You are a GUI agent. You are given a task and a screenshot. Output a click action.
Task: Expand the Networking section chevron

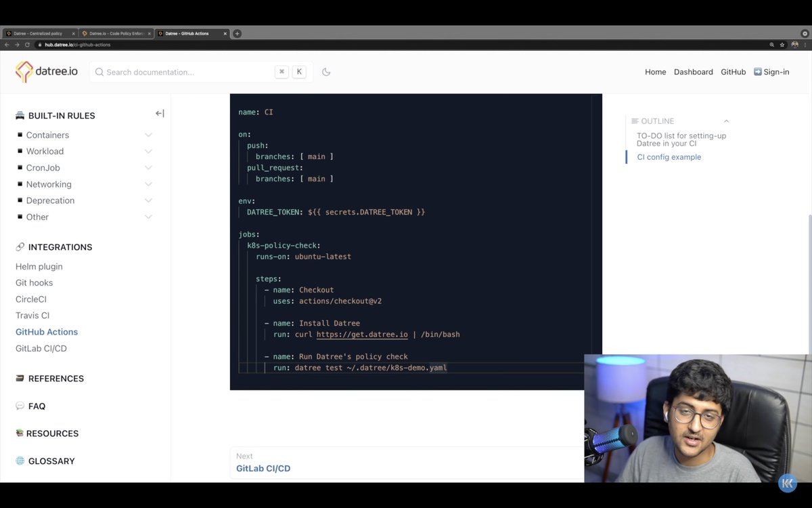pos(148,184)
